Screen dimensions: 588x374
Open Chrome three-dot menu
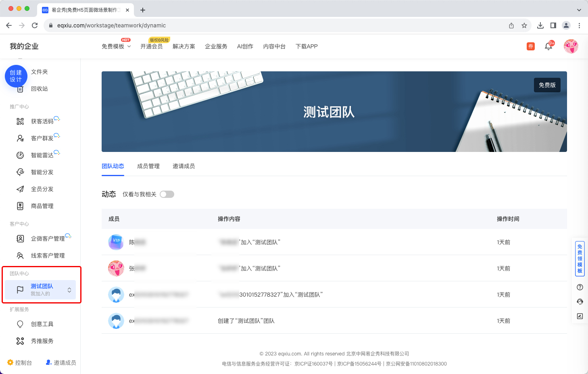[579, 25]
